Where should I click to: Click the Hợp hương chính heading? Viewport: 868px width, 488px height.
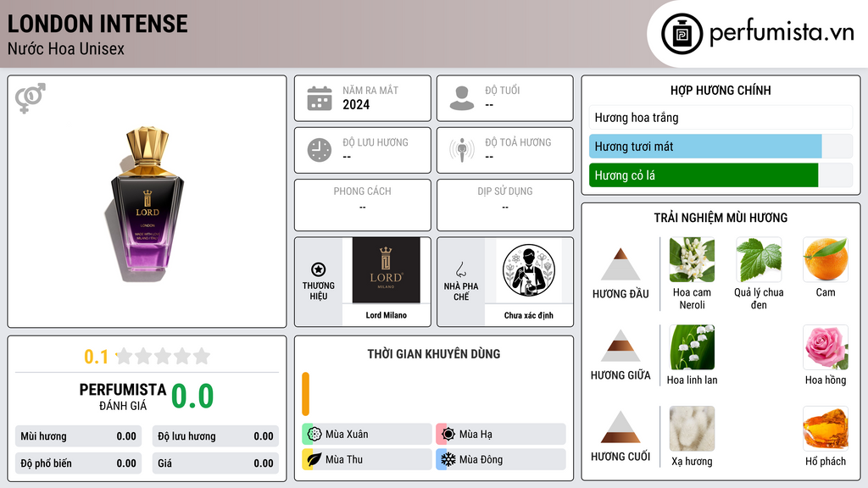[721, 90]
